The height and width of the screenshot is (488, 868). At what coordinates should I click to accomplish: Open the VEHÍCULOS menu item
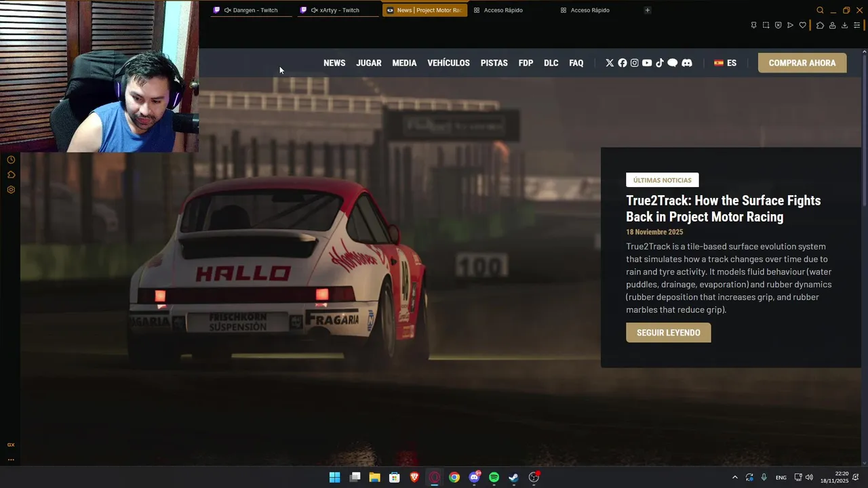click(448, 63)
